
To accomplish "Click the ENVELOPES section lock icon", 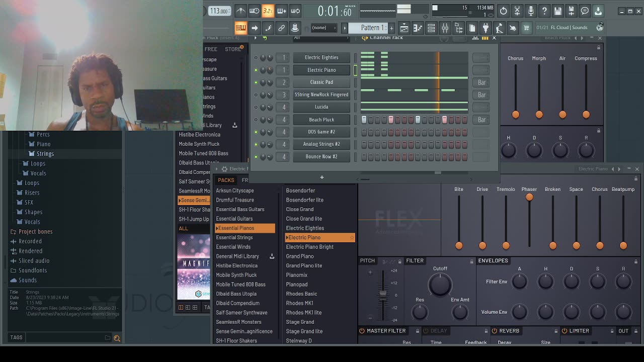I will coord(635,261).
